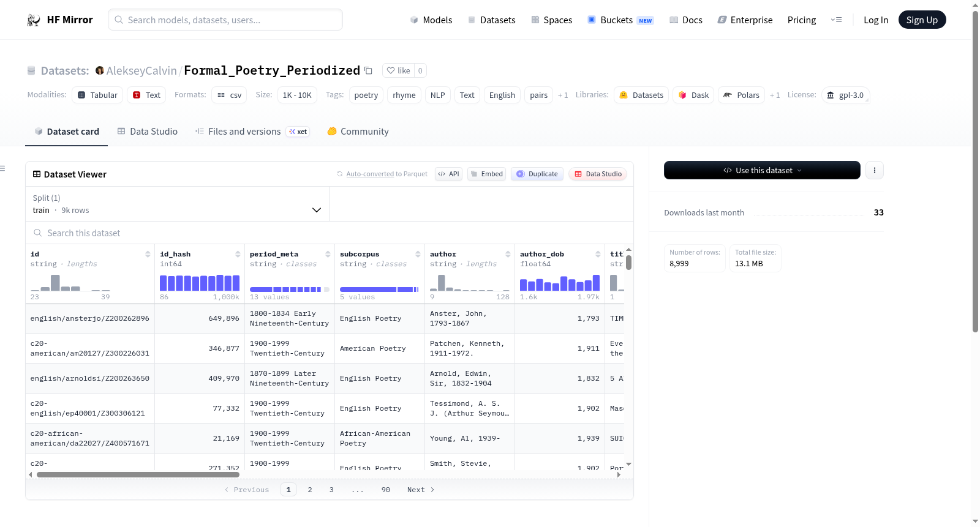This screenshot has height=527, width=980.
Task: Click the table horizontal scrollbar
Action: point(138,474)
